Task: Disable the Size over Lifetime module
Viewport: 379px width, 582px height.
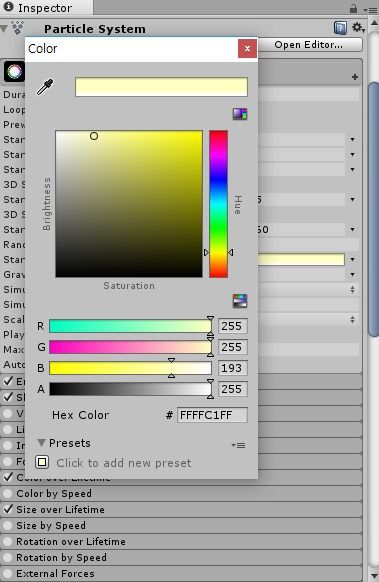Action: tap(7, 509)
